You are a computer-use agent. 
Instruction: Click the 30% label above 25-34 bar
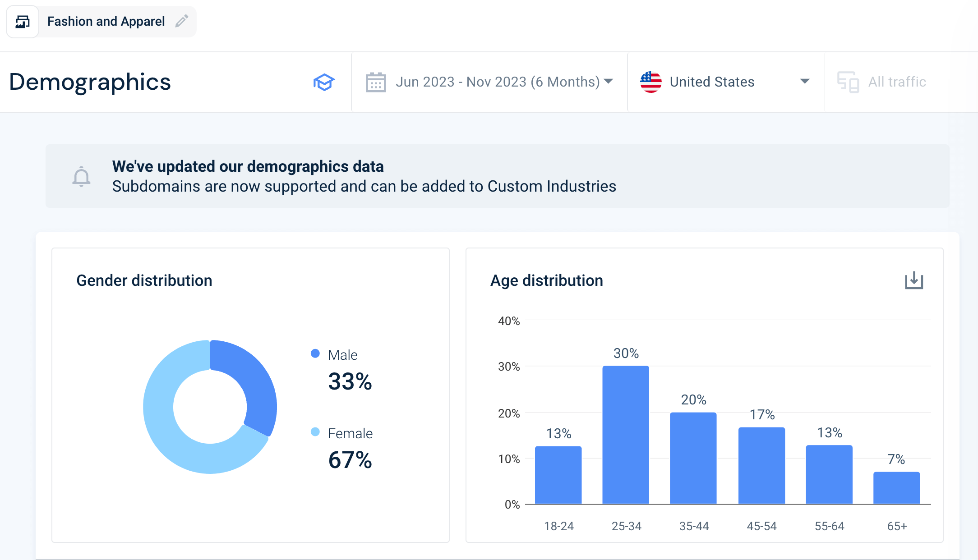(626, 353)
